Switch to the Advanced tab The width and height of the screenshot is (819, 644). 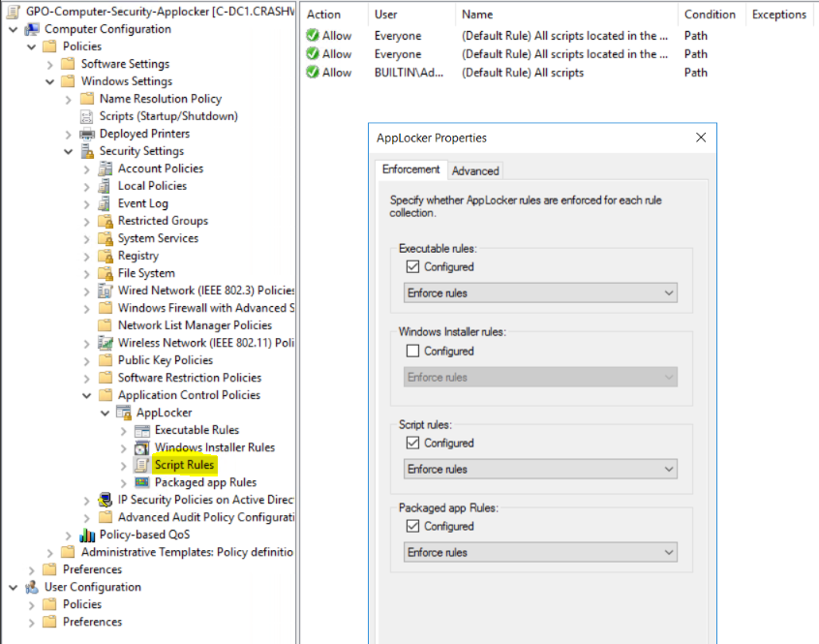pyautogui.click(x=475, y=170)
